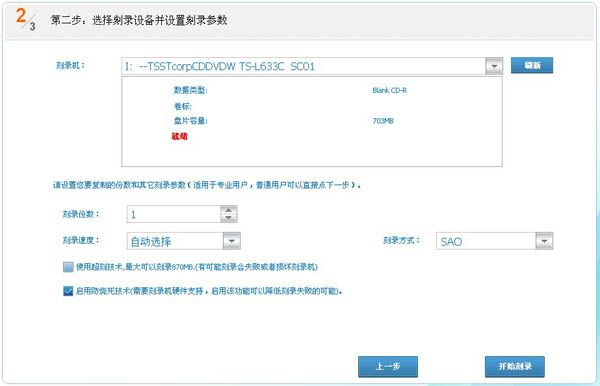Click the 刻录机 label

tap(71, 65)
